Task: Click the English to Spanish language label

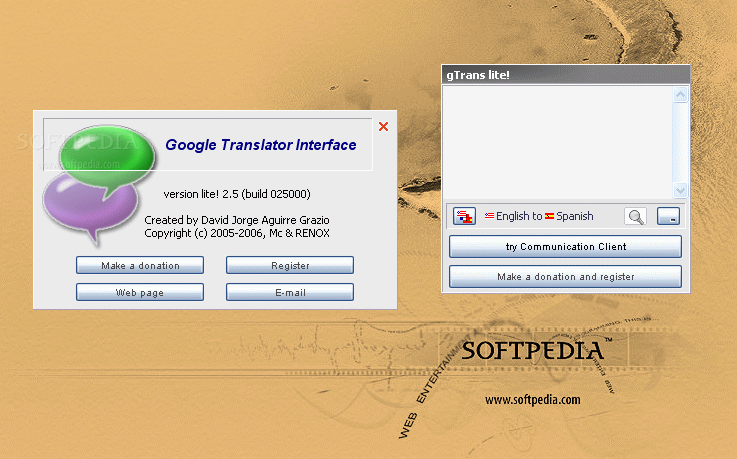Action: coord(539,216)
